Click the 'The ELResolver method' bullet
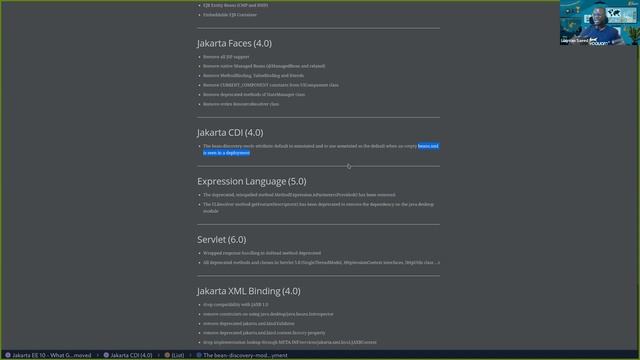 point(318,208)
